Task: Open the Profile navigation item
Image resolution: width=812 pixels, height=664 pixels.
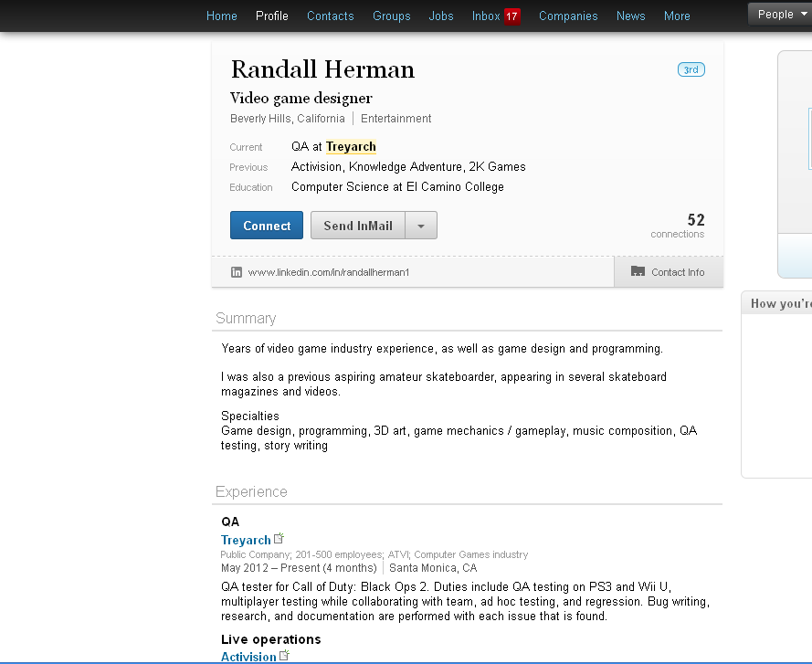Action: 272,16
